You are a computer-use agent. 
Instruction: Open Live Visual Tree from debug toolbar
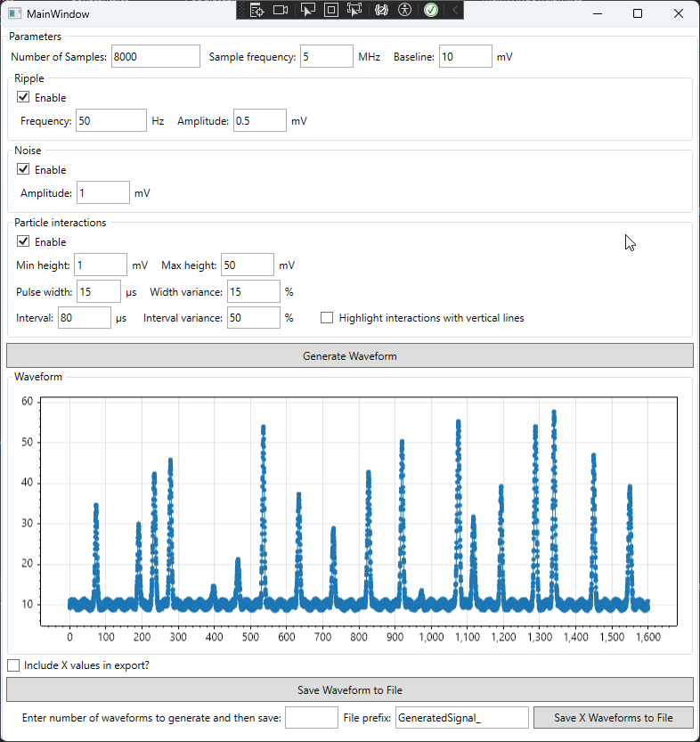coord(257,10)
